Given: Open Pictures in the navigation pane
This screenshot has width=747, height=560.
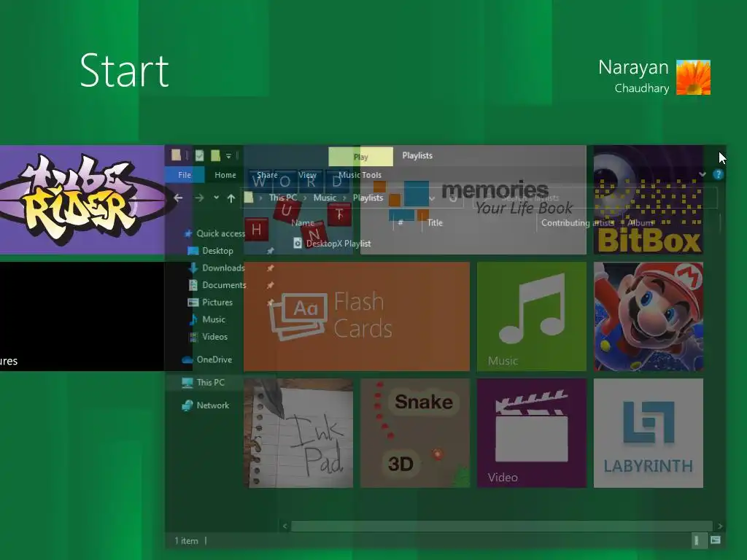Looking at the screenshot, I should click(x=217, y=302).
